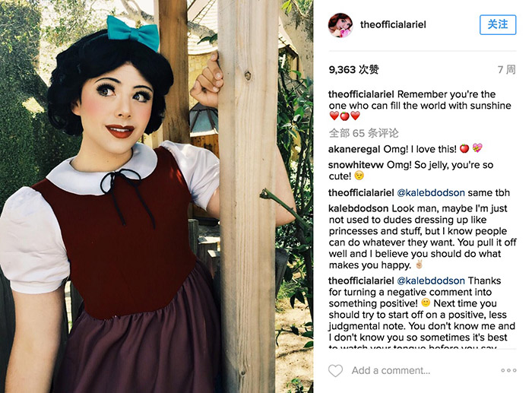Expand all 65 comments
Viewport: 532px width, 393px height.
(363, 133)
